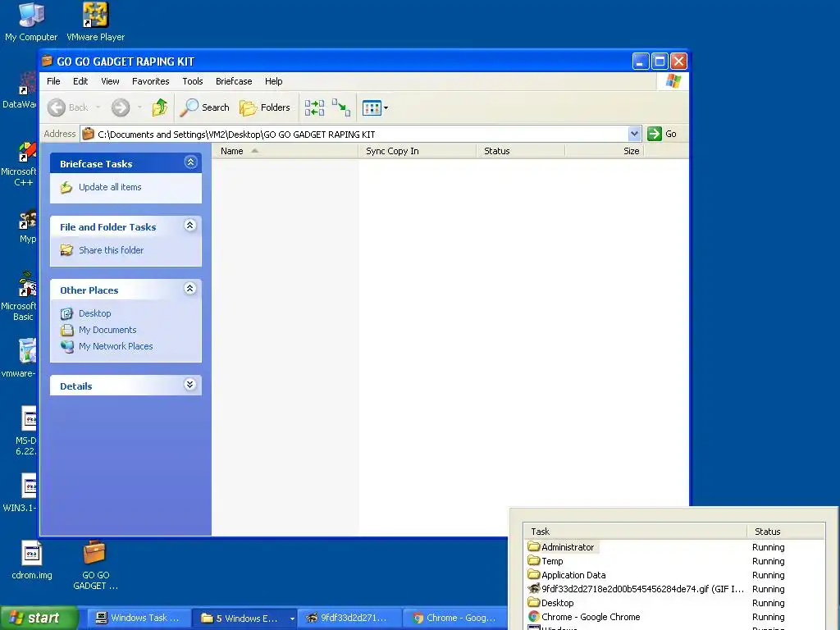Open 5 Windows Explorer taskbar group
The image size is (840, 630).
pyautogui.click(x=244, y=618)
